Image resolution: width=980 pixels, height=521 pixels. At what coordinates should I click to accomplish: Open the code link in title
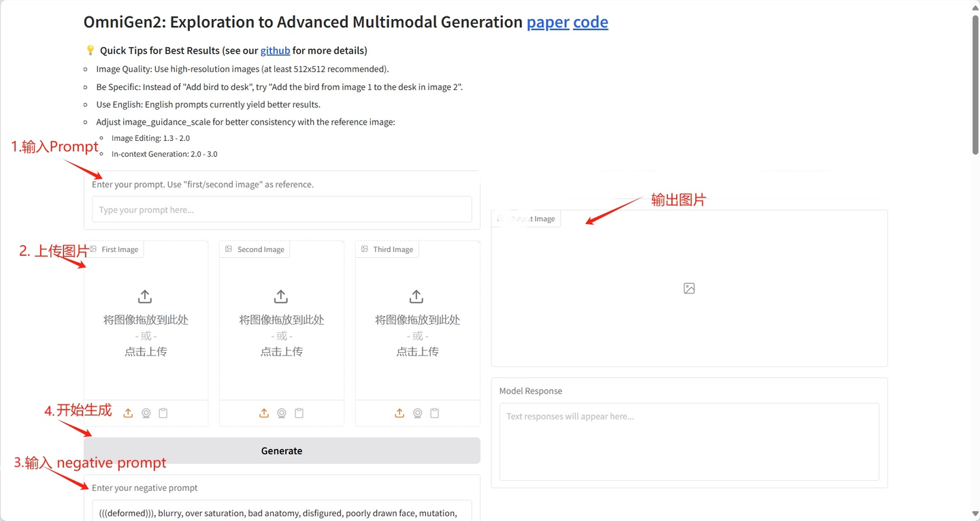point(591,22)
